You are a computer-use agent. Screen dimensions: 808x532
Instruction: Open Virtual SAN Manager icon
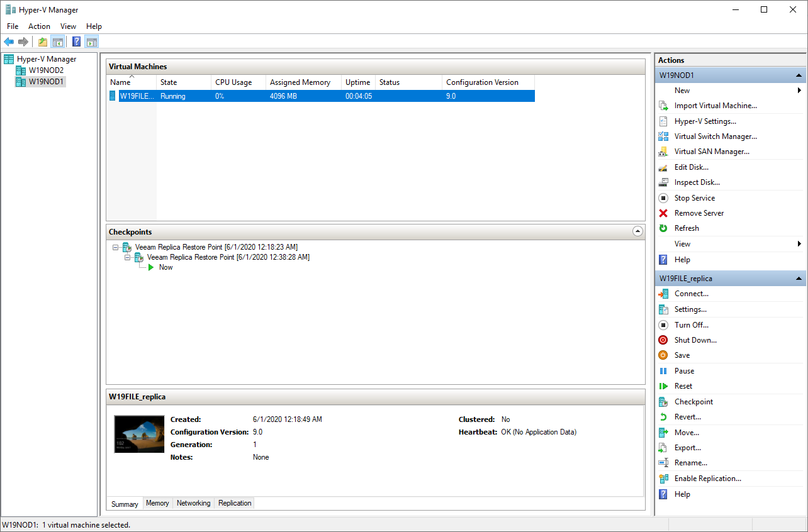(663, 152)
